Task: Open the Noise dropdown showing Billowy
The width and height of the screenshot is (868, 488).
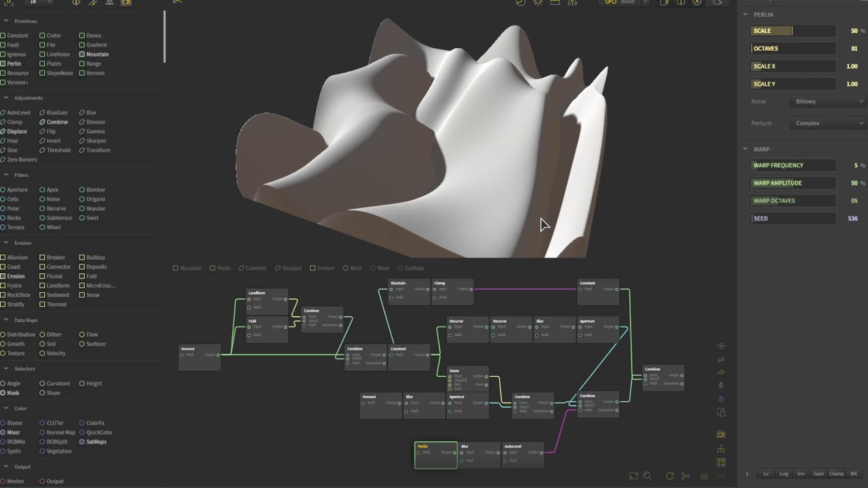Action: click(x=828, y=102)
